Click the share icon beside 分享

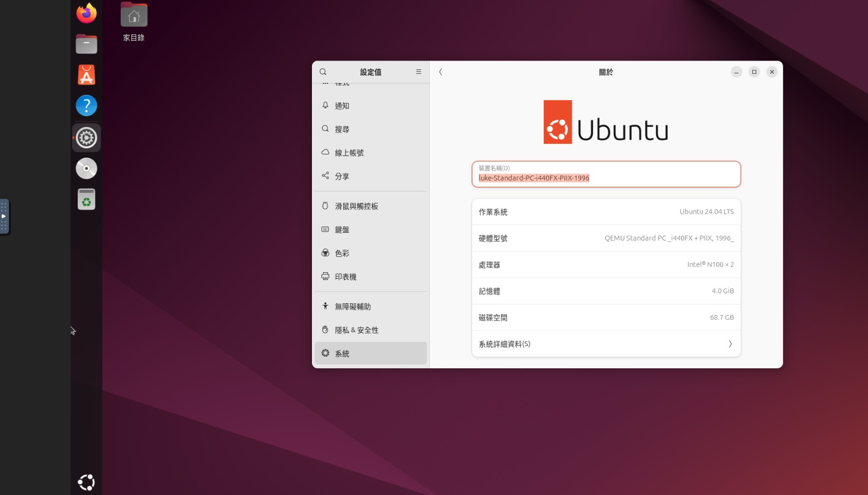tap(325, 176)
